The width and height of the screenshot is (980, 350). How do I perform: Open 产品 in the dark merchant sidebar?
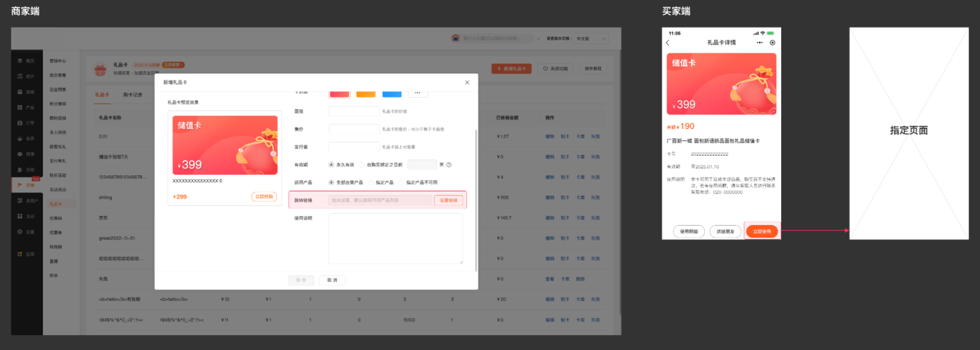coord(26,107)
